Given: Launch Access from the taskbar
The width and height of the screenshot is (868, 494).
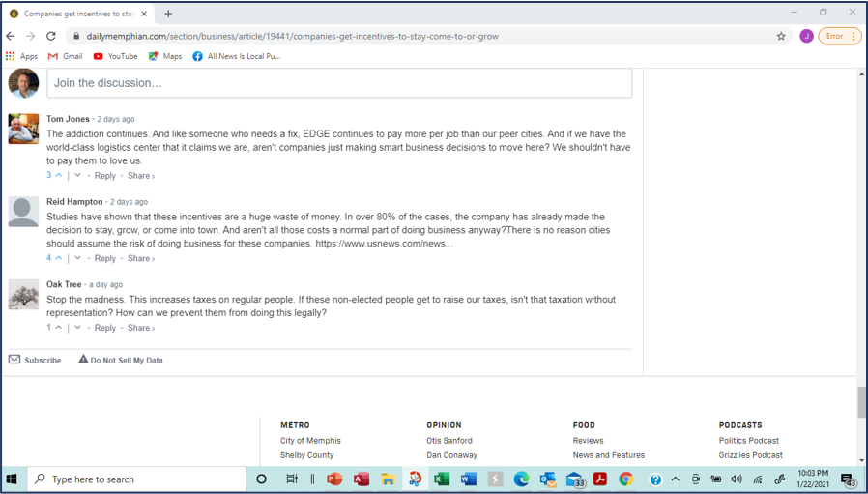Looking at the screenshot, I should pos(362,479).
